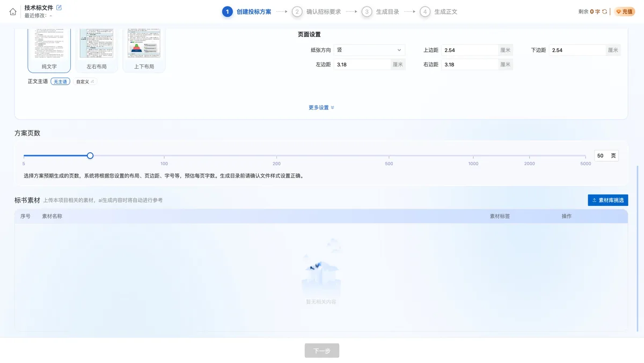Click the 上边距 input field
This screenshot has height=363, width=644.
pyautogui.click(x=470, y=50)
